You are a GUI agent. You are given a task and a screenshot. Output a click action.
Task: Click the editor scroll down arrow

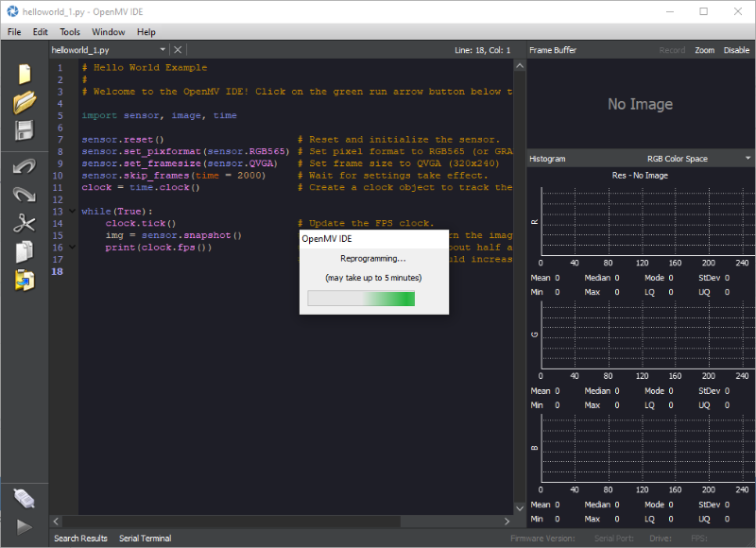pos(520,508)
